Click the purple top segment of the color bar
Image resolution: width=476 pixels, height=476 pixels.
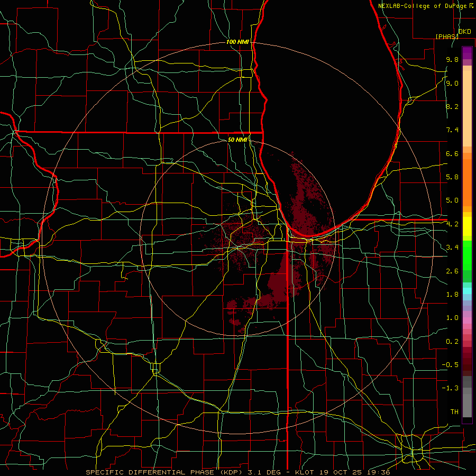(467, 53)
